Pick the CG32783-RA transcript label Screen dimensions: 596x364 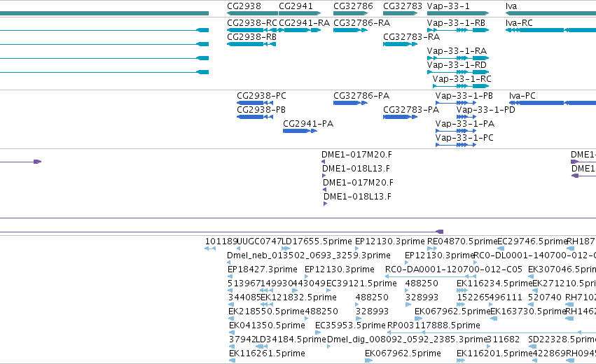coord(411,37)
